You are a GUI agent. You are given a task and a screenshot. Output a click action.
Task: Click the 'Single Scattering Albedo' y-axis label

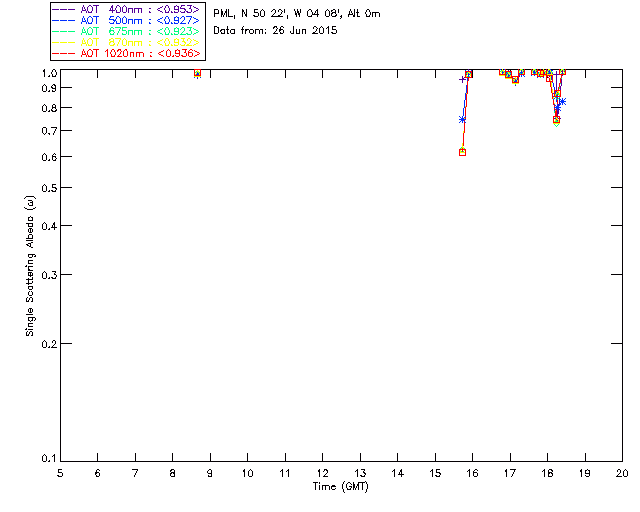pyautogui.click(x=30, y=266)
